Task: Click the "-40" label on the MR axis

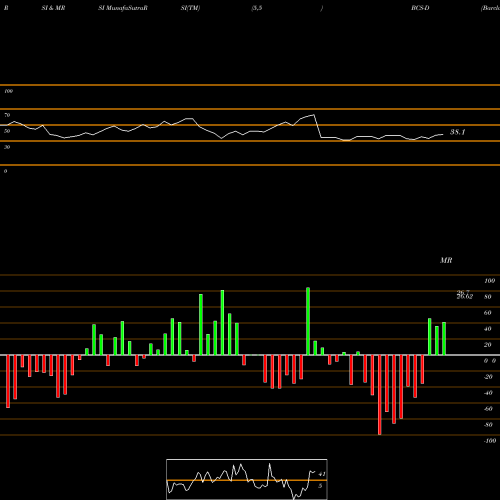Action: click(488, 393)
